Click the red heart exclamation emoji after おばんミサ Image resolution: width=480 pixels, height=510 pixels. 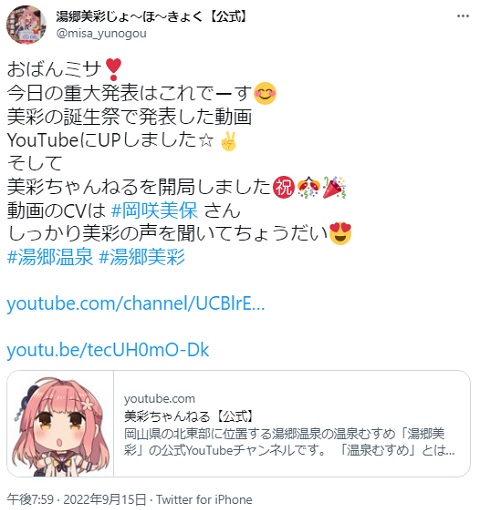point(113,69)
